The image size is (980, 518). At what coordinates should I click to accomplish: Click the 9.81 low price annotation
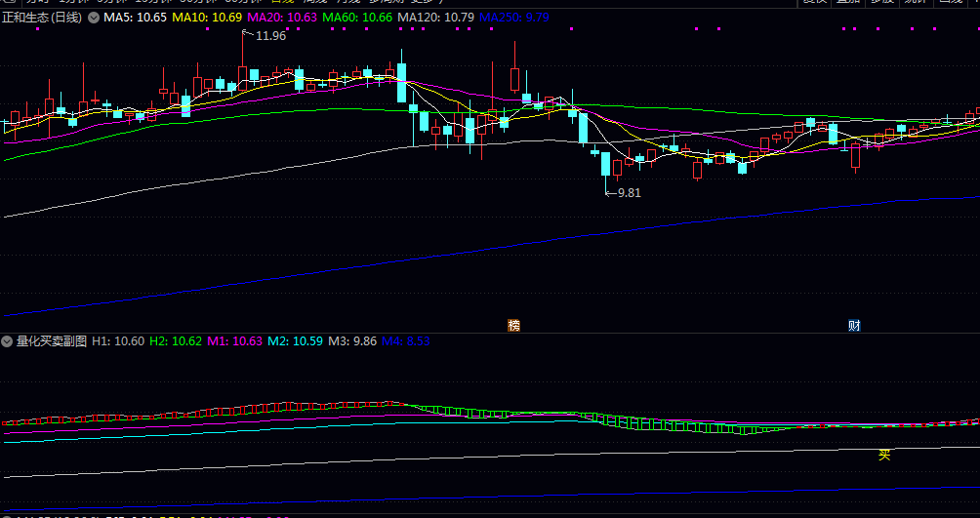[629, 193]
